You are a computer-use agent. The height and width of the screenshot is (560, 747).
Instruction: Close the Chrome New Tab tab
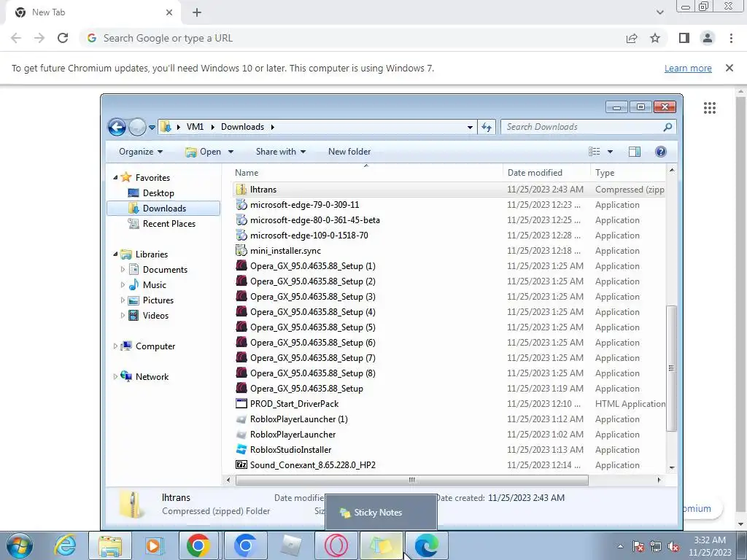(169, 12)
